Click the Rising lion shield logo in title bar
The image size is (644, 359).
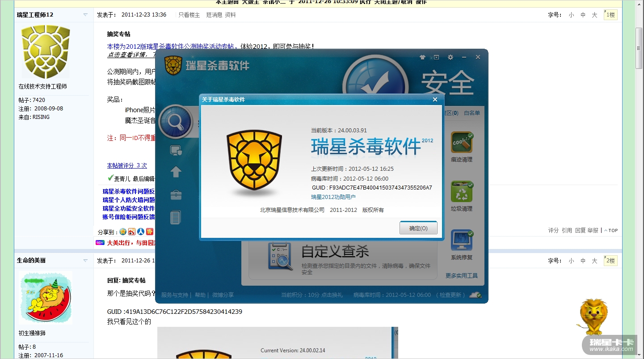[173, 66]
